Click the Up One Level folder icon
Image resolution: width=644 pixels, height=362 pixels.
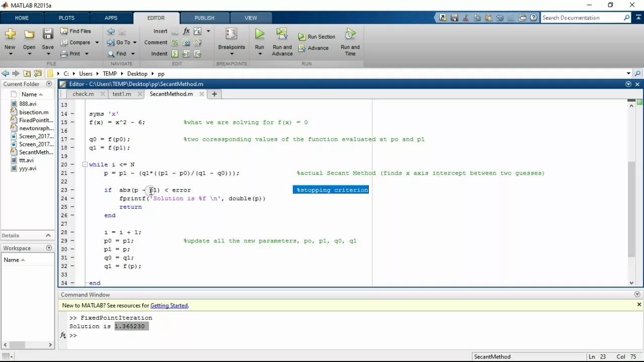click(27, 73)
